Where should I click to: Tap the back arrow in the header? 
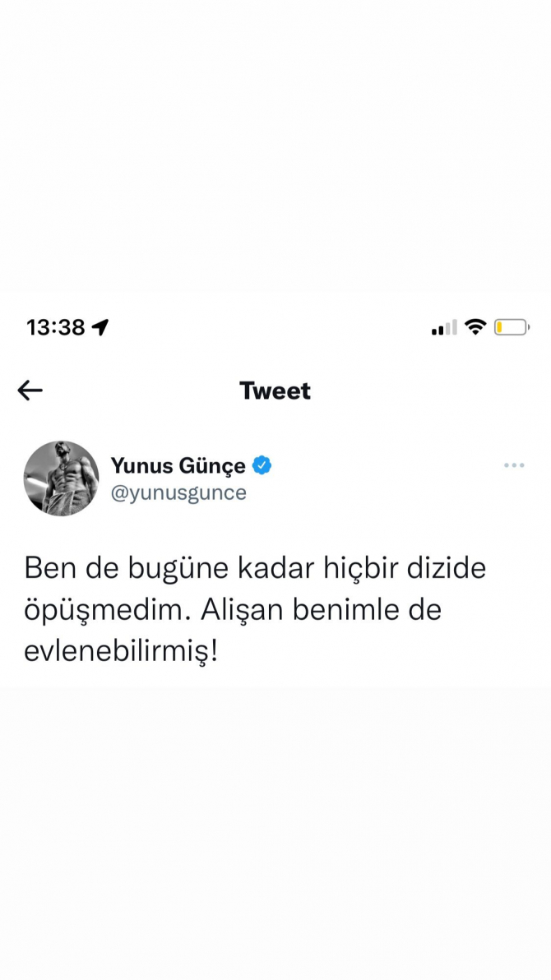tap(30, 391)
